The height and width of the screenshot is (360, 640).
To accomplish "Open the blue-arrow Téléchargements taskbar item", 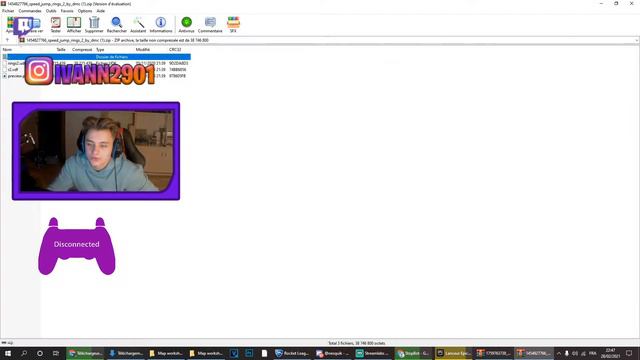I will click(x=126, y=353).
